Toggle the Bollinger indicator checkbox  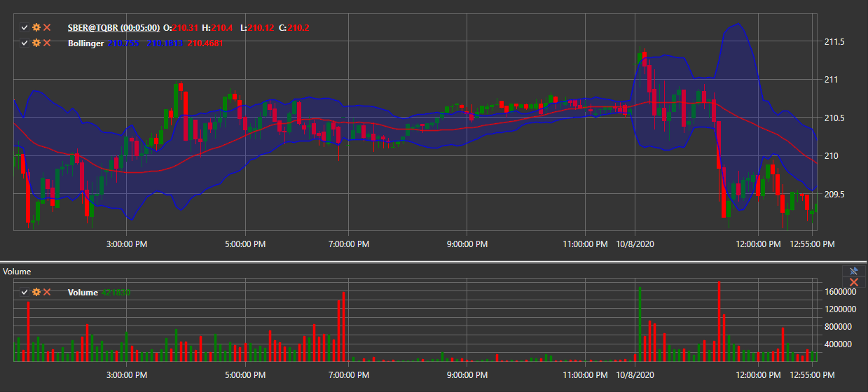[x=25, y=43]
